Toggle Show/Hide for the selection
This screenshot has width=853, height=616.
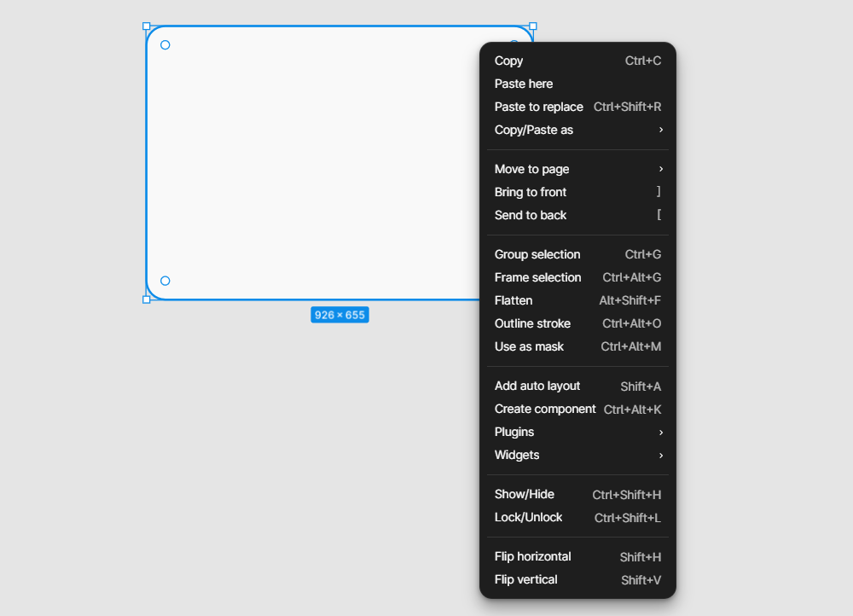[x=577, y=495]
